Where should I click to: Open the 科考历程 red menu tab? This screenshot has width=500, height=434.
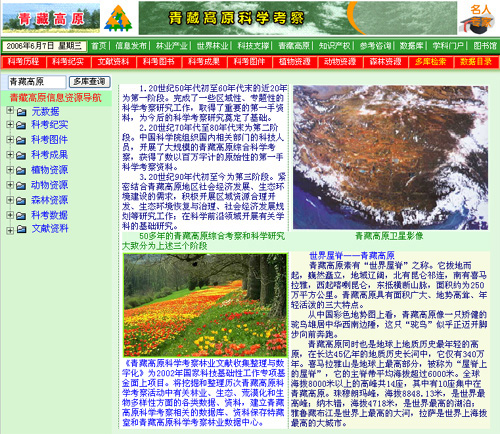(24, 62)
